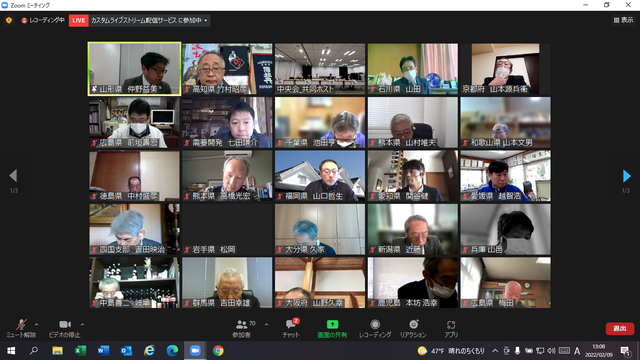The width and height of the screenshot is (640, 360).
Task: Select 愛媛県 越智浩 video tile
Action: pos(505,176)
